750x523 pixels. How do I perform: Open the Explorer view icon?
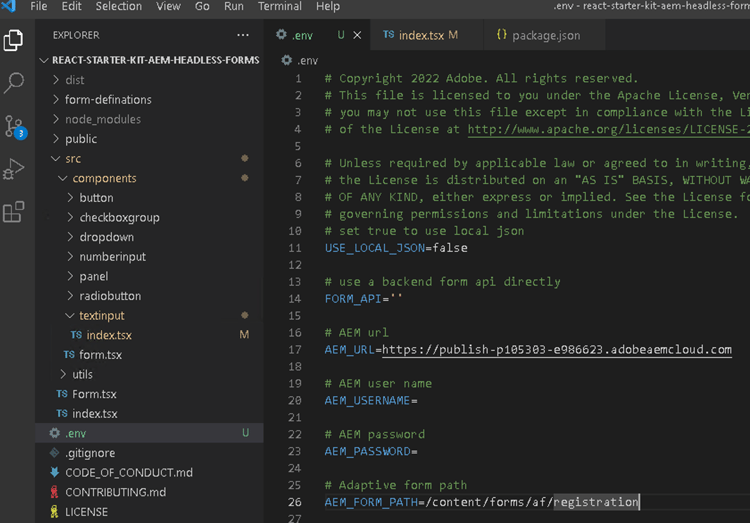click(x=14, y=41)
